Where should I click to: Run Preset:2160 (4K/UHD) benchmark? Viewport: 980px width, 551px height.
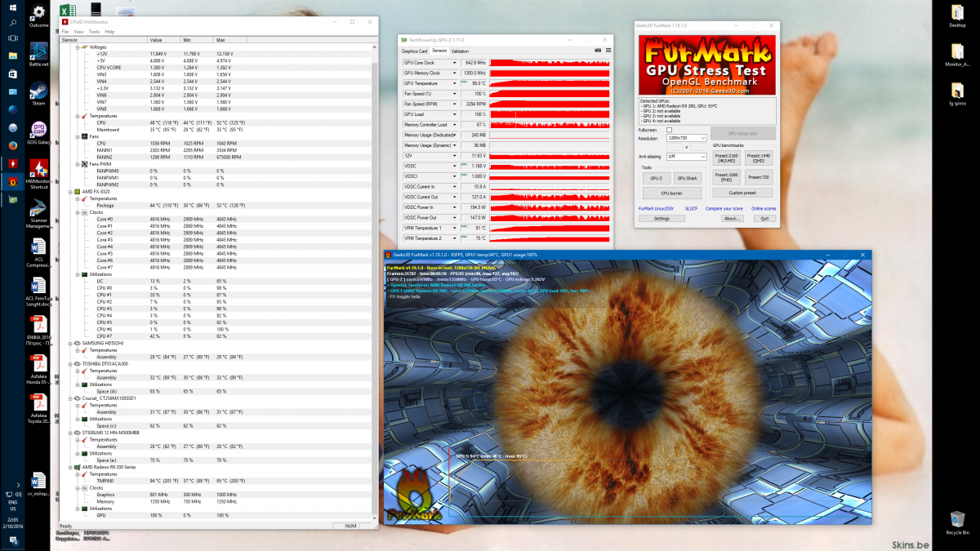point(726,157)
